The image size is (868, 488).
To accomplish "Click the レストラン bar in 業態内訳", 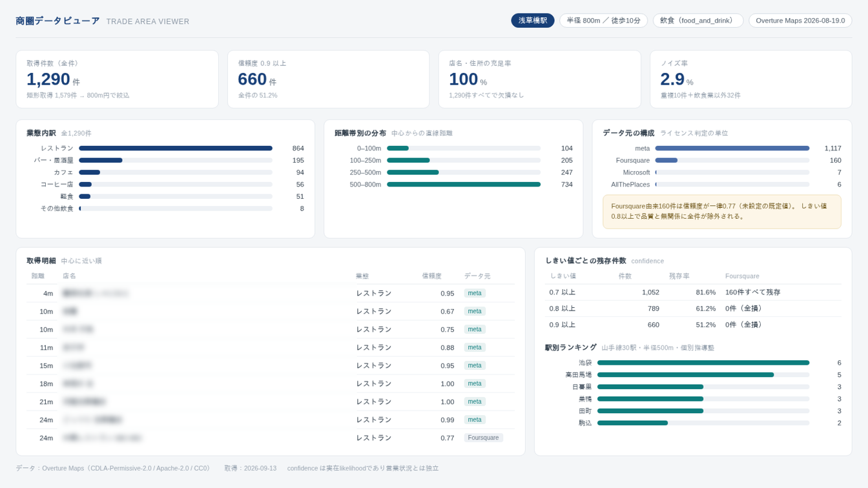I will 176,148.
